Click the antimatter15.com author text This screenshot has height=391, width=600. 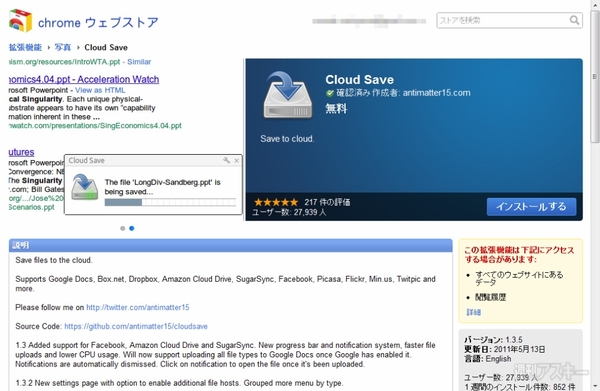coord(437,93)
